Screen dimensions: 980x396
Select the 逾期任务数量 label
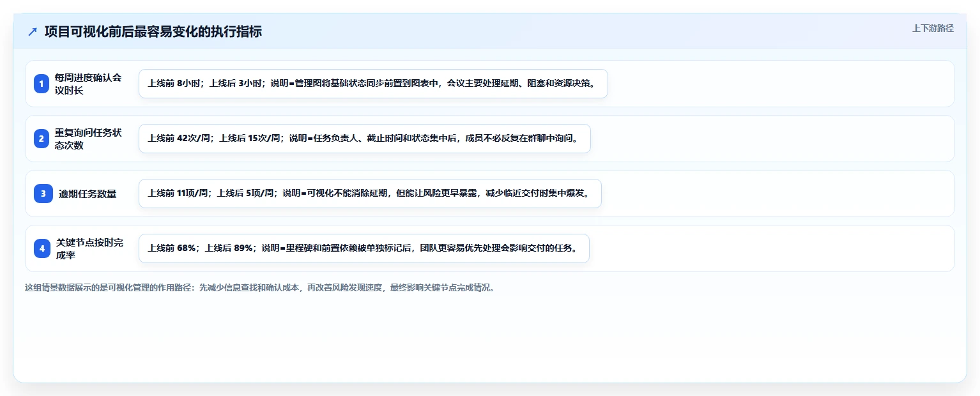click(x=88, y=194)
